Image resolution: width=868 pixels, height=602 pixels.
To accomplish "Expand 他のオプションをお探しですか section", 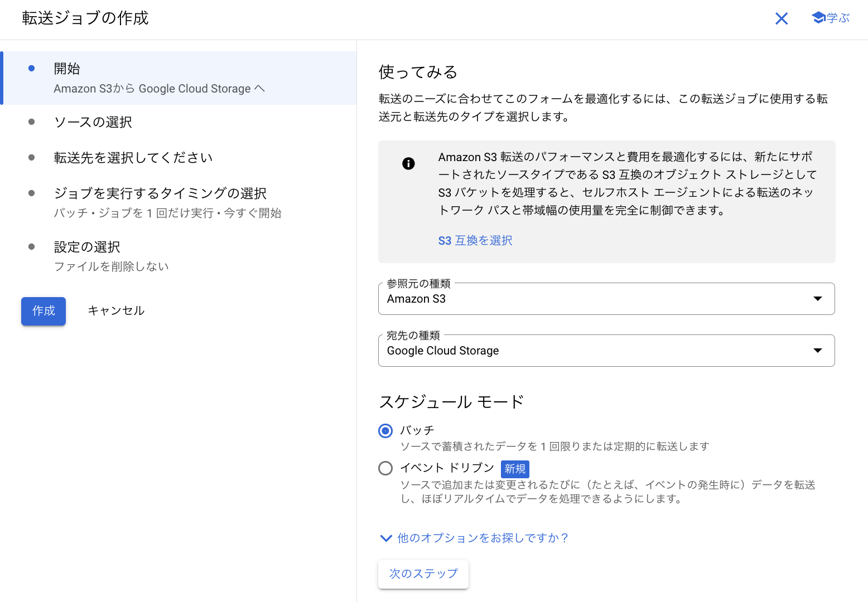I will point(482,538).
